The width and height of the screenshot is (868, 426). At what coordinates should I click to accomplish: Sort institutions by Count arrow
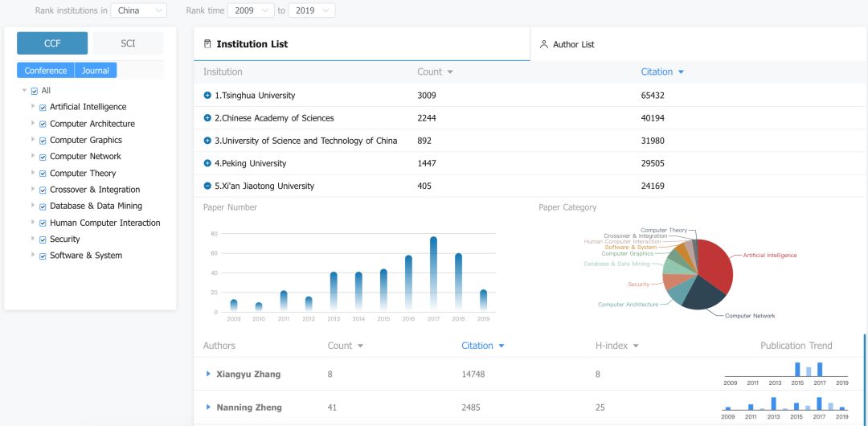[x=450, y=72]
